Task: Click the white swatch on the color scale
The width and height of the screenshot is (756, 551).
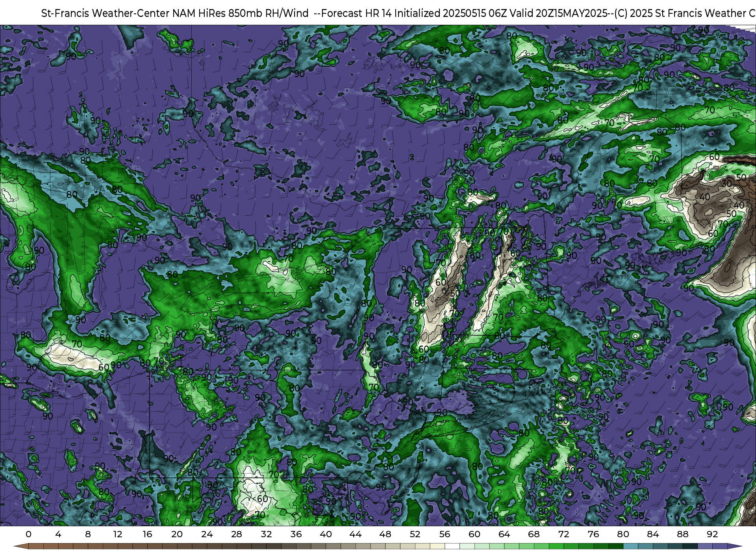Action: pos(452,546)
